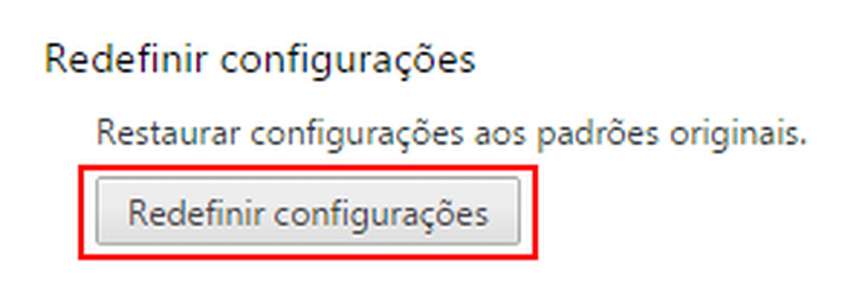Click the word configurações on the button label
Image resolution: width=868 pixels, height=289 pixels.
tap(381, 215)
